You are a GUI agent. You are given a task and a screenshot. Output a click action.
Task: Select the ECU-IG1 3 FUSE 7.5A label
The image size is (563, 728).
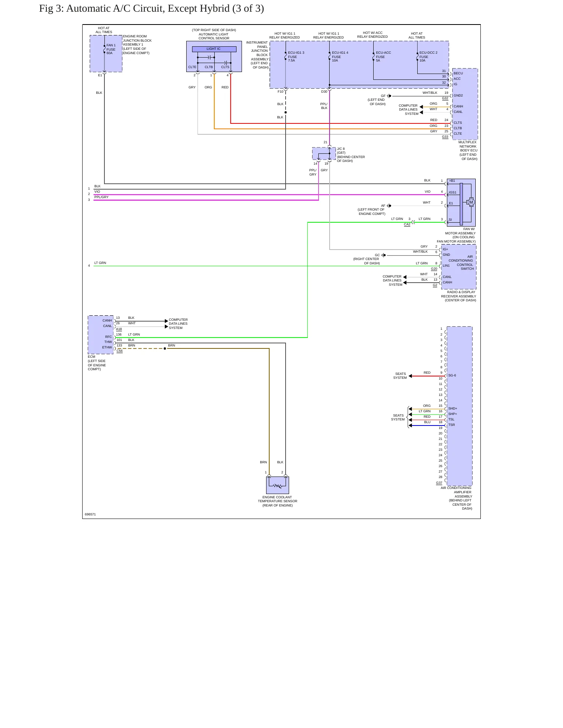click(296, 56)
